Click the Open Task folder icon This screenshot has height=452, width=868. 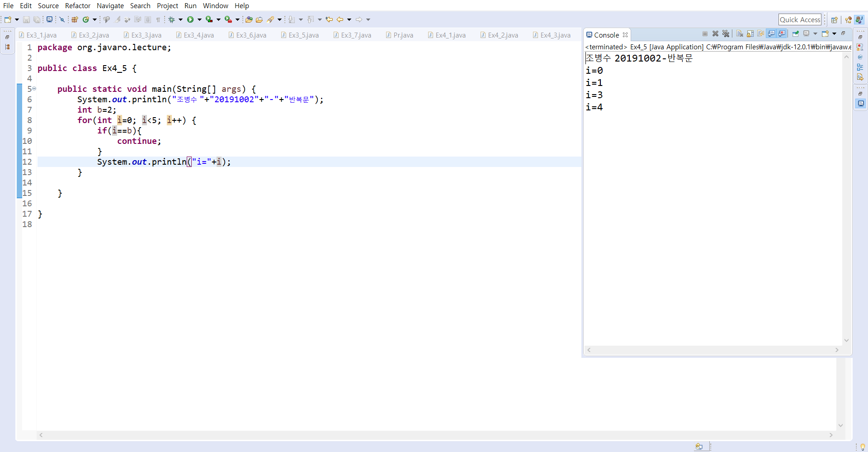pos(259,19)
